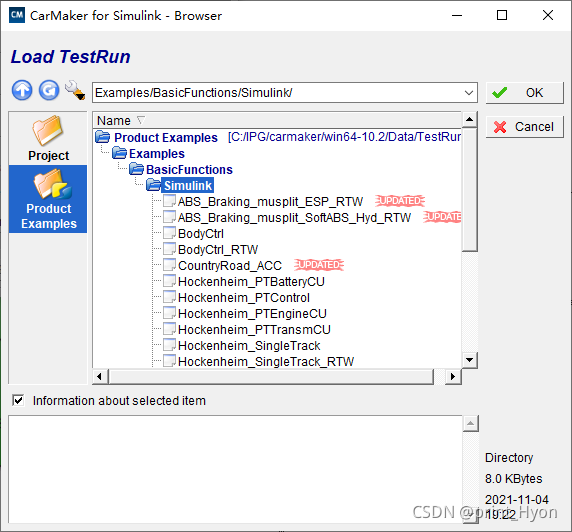The image size is (572, 532).
Task: Click horizontal scroll left arrow
Action: tap(100, 376)
